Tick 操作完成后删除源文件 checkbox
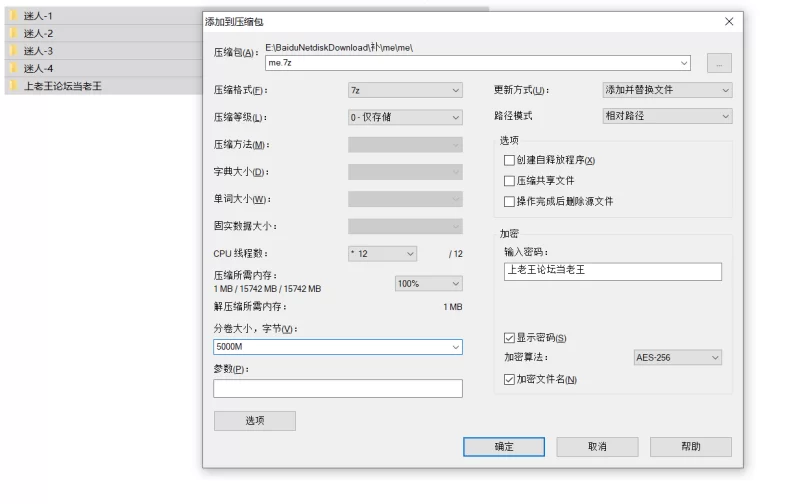Image resolution: width=800 pixels, height=504 pixels. click(509, 201)
